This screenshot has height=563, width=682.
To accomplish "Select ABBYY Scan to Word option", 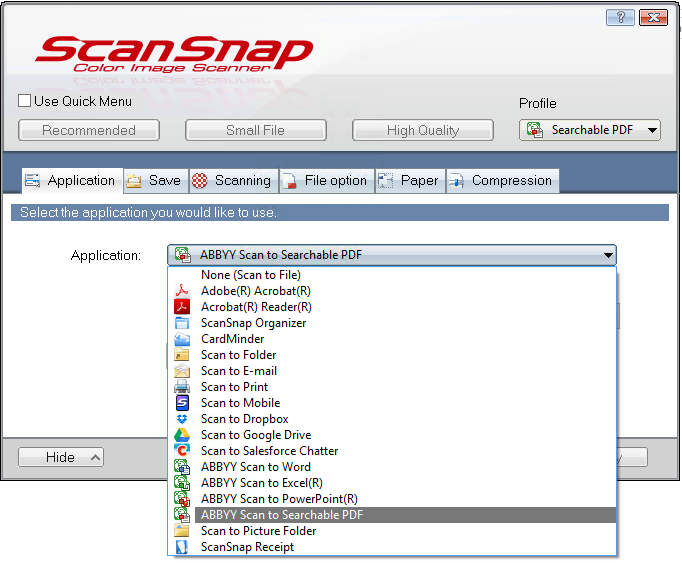I will tap(392, 467).
